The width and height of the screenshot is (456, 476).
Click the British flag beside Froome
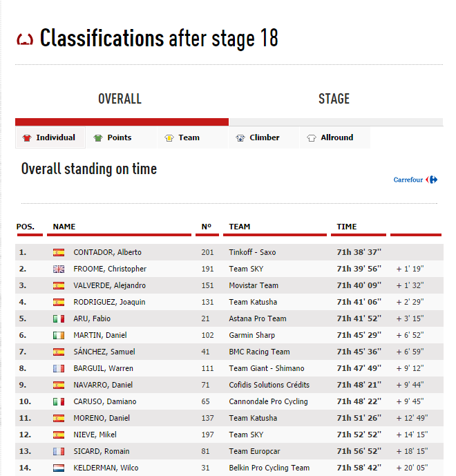[59, 269]
